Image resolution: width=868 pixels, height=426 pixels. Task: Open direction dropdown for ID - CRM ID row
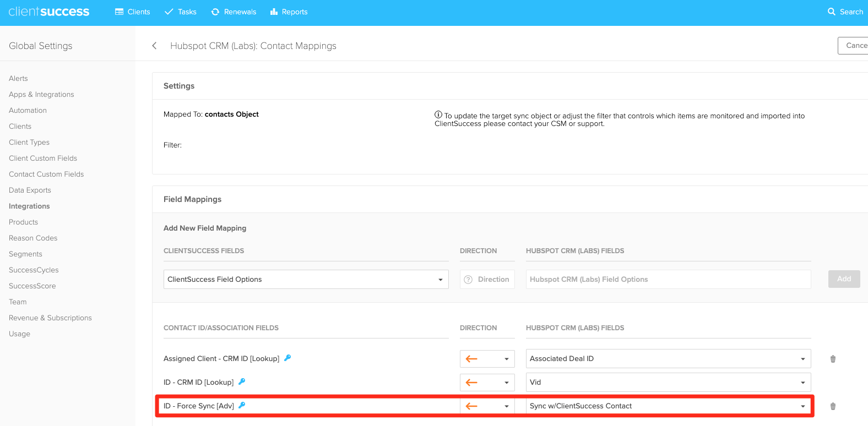(x=487, y=383)
